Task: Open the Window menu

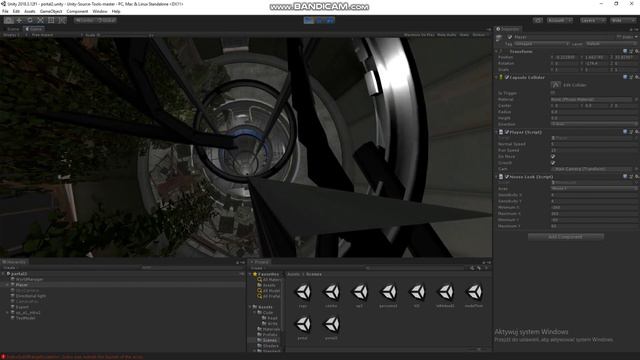Action: pos(100,11)
